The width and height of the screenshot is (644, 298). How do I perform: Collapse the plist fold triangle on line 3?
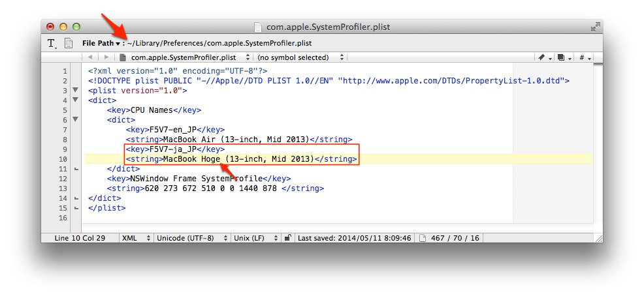[x=75, y=90]
